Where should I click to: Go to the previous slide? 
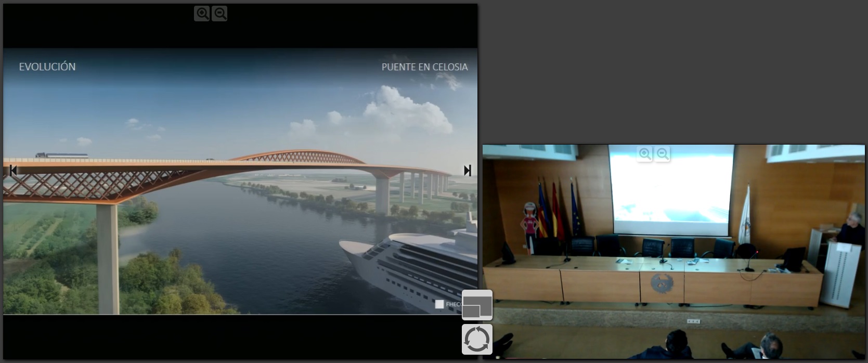point(13,170)
